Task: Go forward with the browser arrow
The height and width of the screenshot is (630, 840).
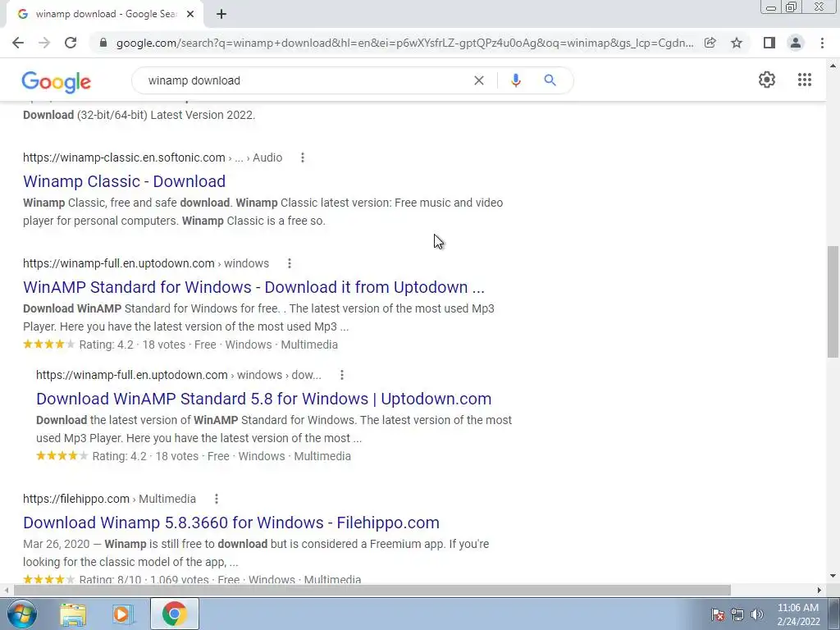Action: coord(44,43)
